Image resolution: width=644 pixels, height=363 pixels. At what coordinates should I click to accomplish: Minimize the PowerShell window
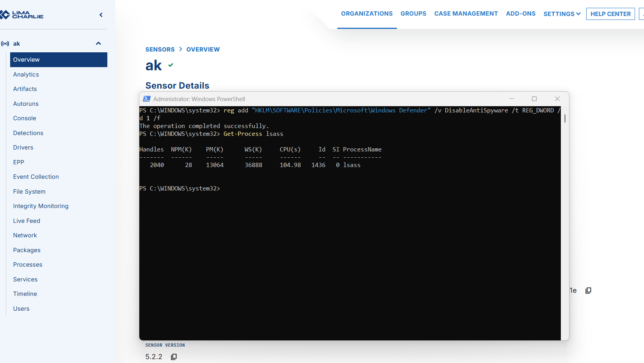(x=512, y=99)
